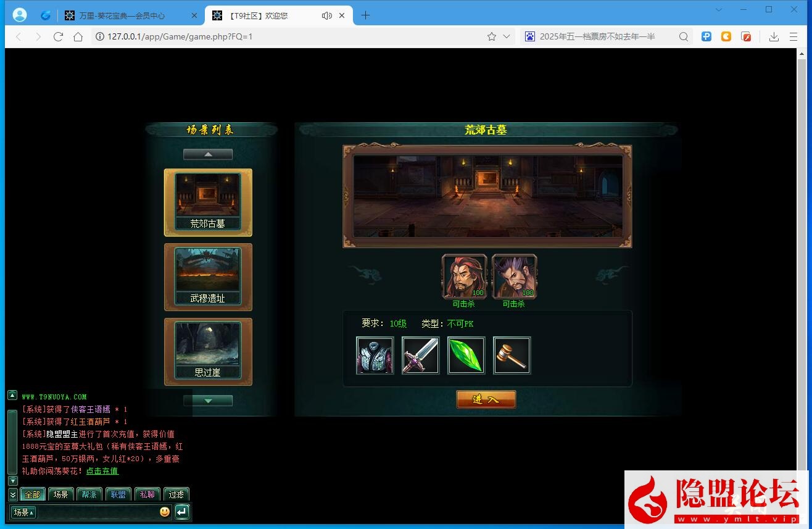Select the red-haired boss portrait
Viewport: 812px width, 529px height.
[x=464, y=277]
